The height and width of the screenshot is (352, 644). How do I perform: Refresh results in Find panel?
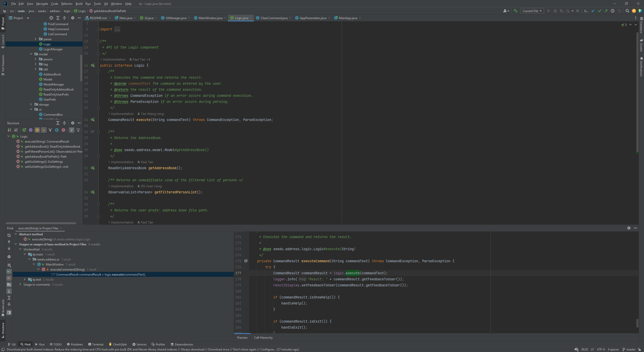coord(9,235)
